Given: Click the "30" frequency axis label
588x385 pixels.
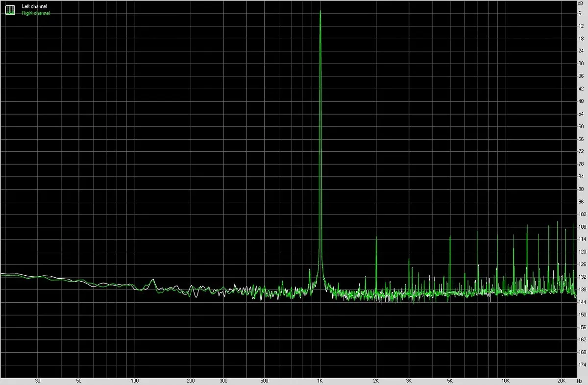Looking at the screenshot, I should 38,381.
